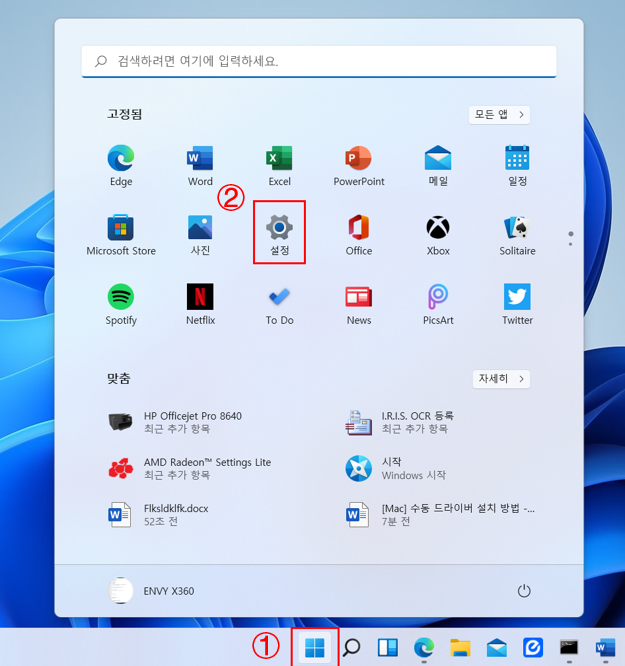Click the power button icon
625x666 pixels.
(524, 591)
